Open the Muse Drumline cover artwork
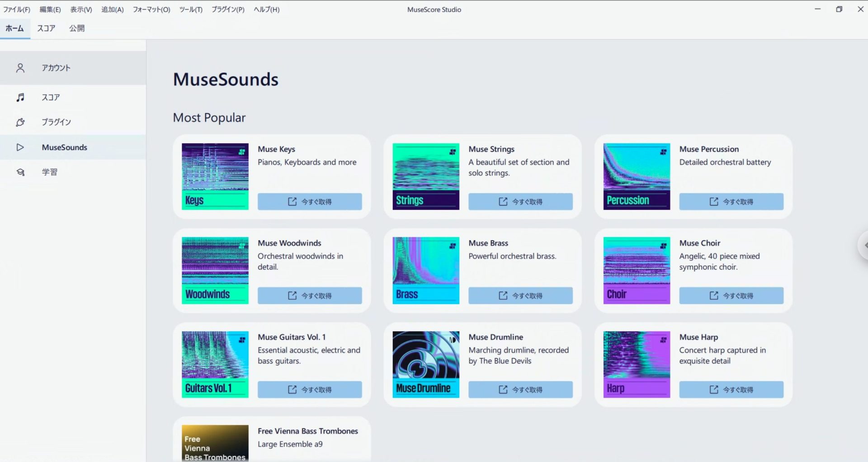Image resolution: width=868 pixels, height=462 pixels. 426,364
